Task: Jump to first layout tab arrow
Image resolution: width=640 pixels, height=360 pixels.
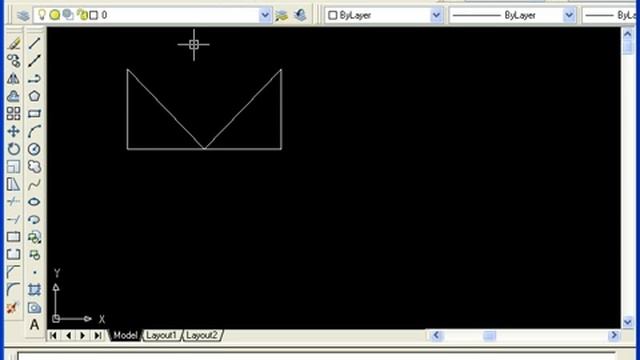Action: pyautogui.click(x=53, y=336)
